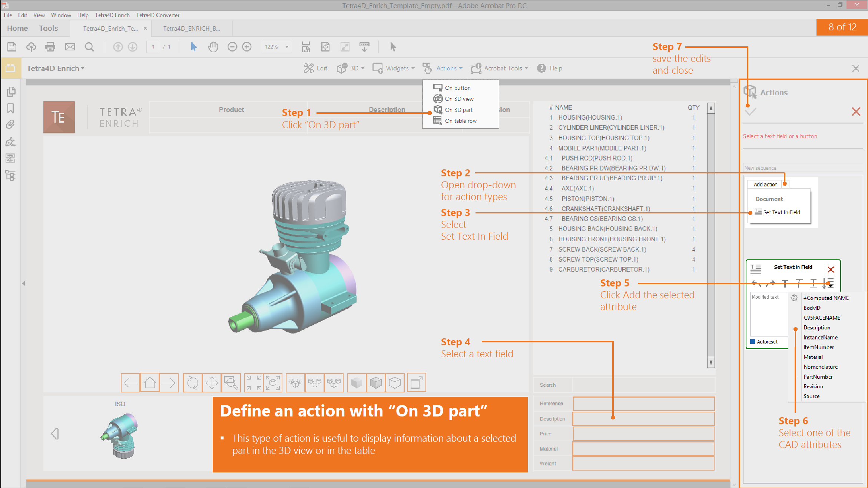The image size is (868, 488).
Task: Choose the #Computed NAME attribute
Action: pyautogui.click(x=826, y=298)
